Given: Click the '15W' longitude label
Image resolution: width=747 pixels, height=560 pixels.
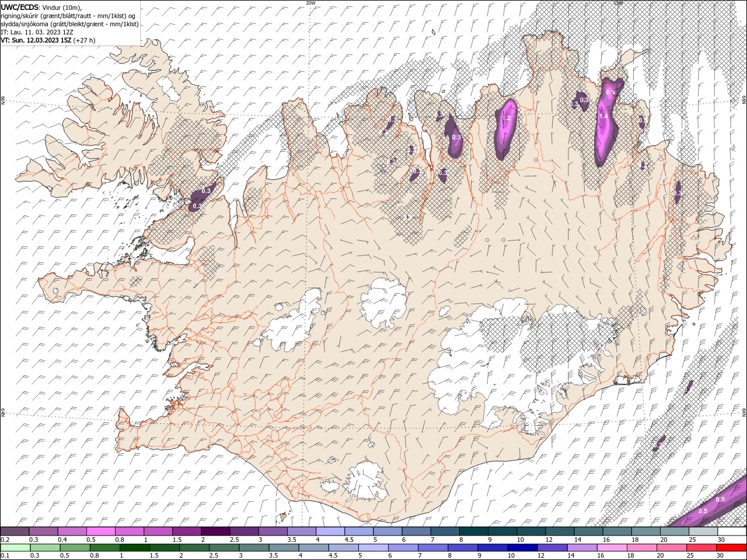Looking at the screenshot, I should tap(618, 3).
